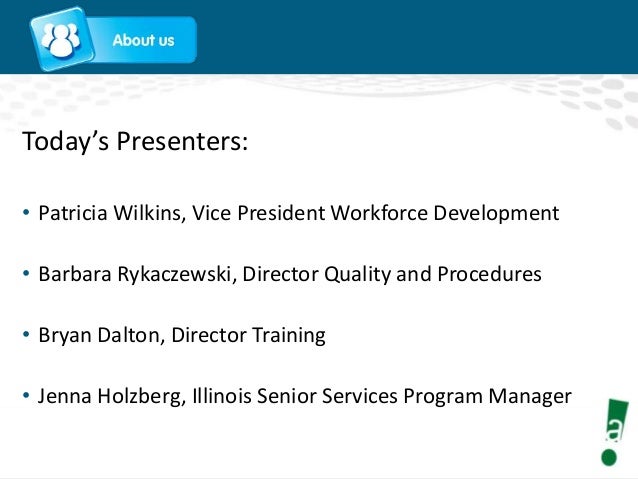Click the name Barbara Rykaczewski
Image resolution: width=638 pixels, height=479 pixels.
click(135, 274)
